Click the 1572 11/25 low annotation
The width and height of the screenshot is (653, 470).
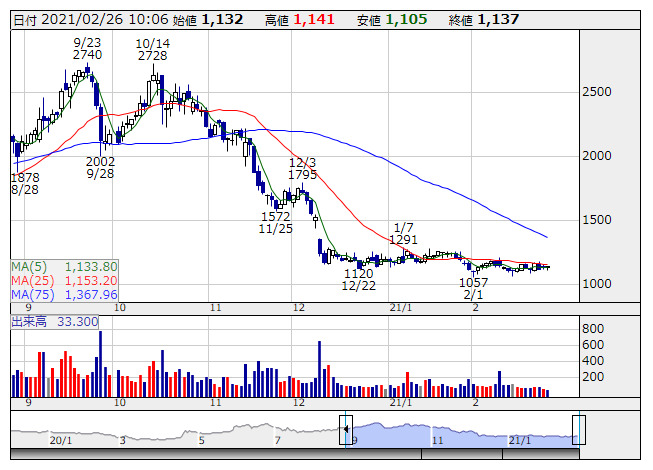click(275, 223)
